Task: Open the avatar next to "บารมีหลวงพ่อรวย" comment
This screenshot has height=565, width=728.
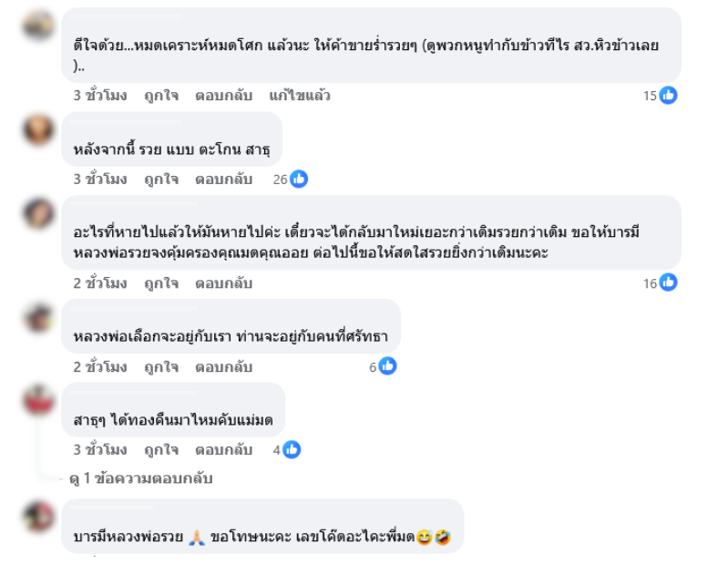Action: [39, 516]
